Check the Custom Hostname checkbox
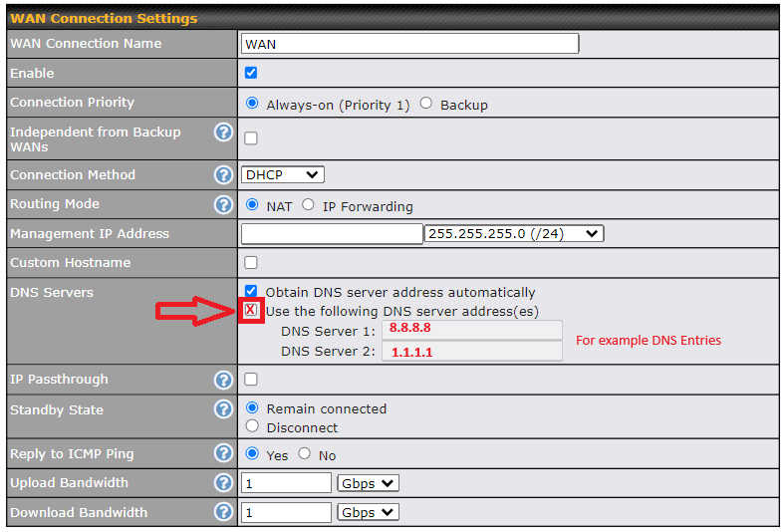 click(251, 262)
